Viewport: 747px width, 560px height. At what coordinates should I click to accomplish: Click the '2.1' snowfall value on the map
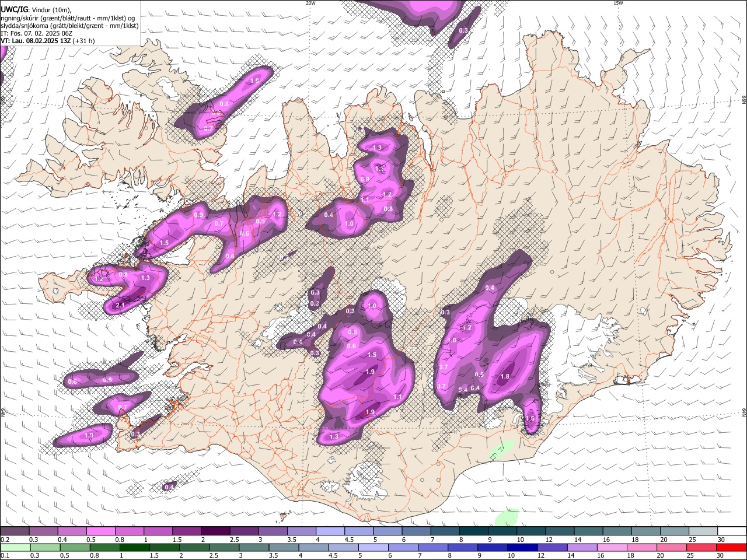(120, 305)
